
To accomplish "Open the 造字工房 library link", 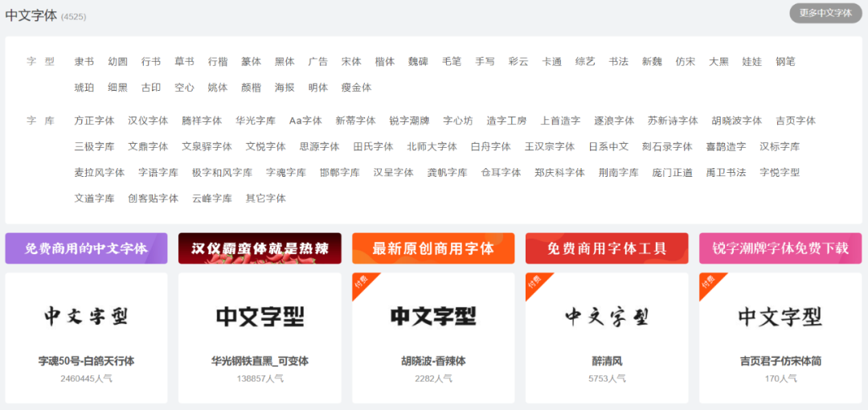I will click(506, 121).
